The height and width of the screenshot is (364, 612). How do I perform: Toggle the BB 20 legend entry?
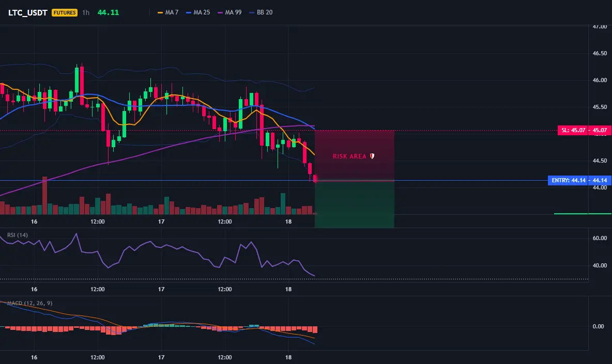tap(261, 12)
